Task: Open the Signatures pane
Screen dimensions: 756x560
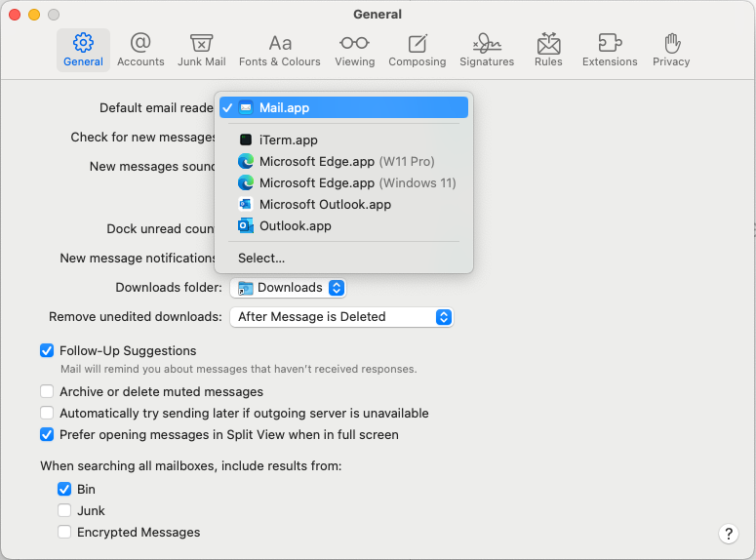Action: pyautogui.click(x=487, y=50)
